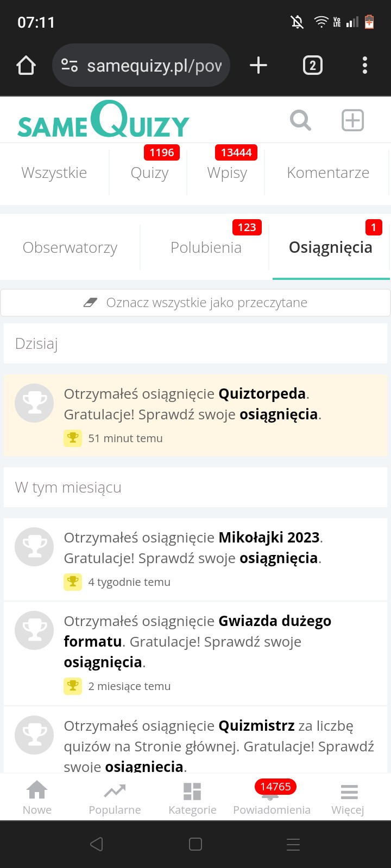Show the open tabs switcher
The image size is (391, 868).
(x=312, y=66)
